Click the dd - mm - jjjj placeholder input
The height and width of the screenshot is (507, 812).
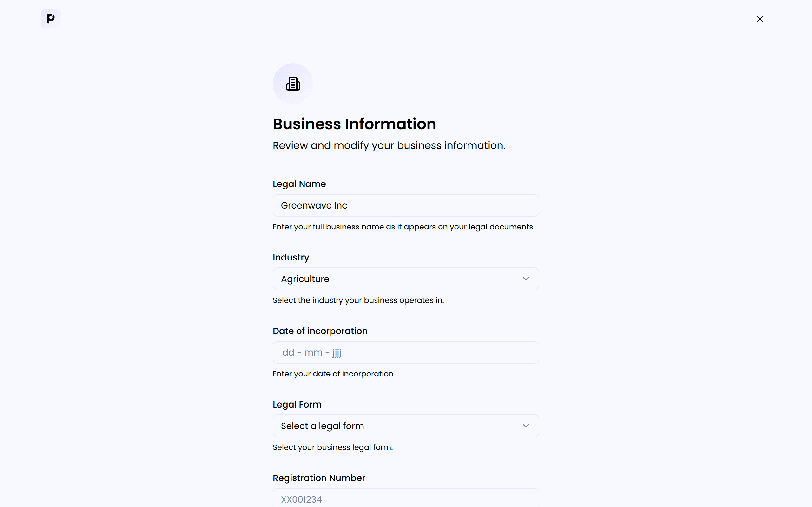(x=405, y=352)
